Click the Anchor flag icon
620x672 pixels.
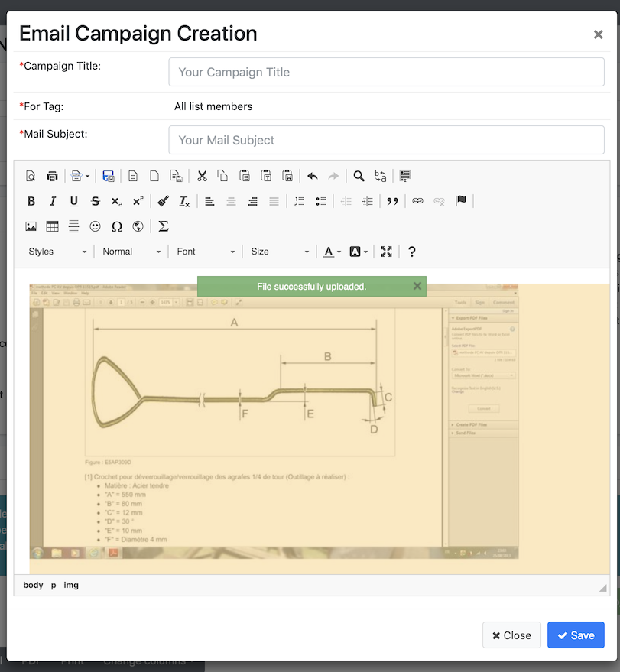tap(461, 200)
